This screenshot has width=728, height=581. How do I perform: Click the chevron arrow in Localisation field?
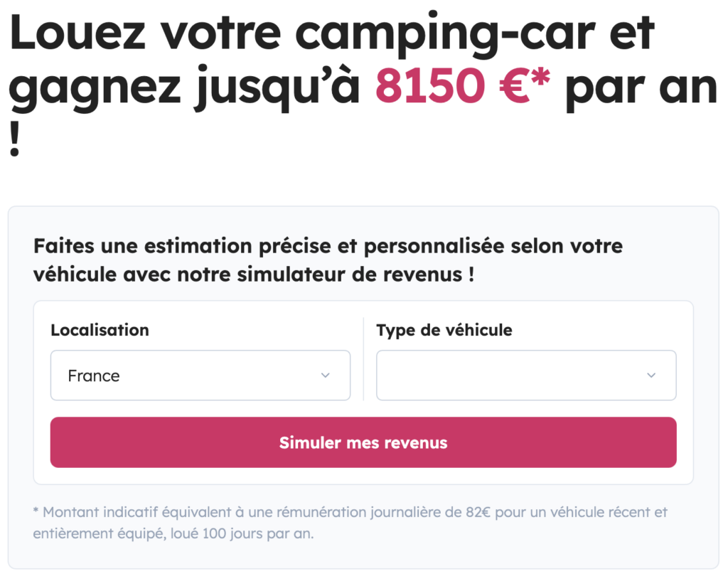tap(326, 375)
